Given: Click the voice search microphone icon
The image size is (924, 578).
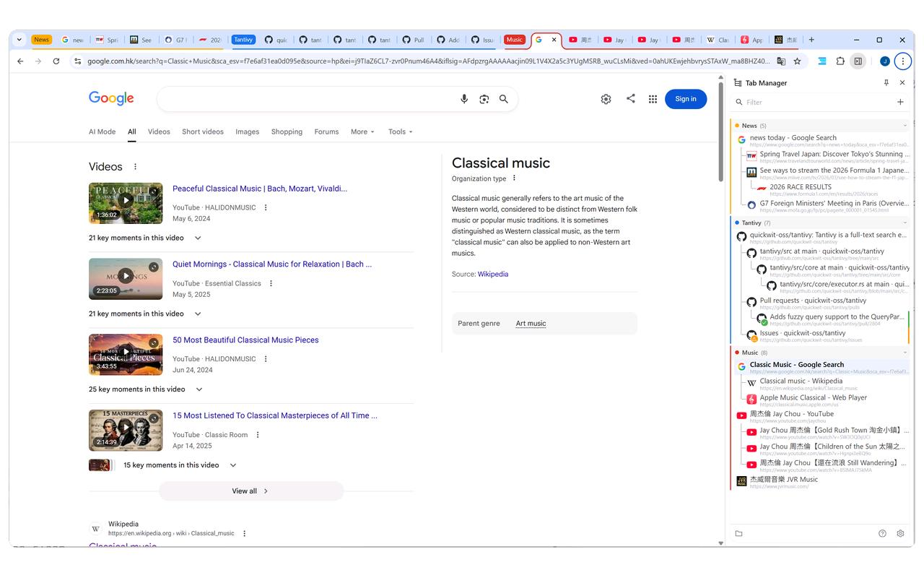Looking at the screenshot, I should click(464, 99).
